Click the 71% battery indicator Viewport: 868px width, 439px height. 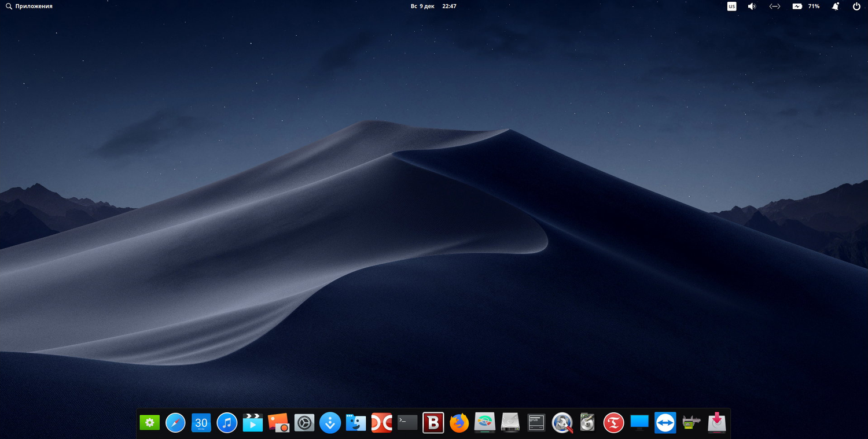click(x=806, y=6)
